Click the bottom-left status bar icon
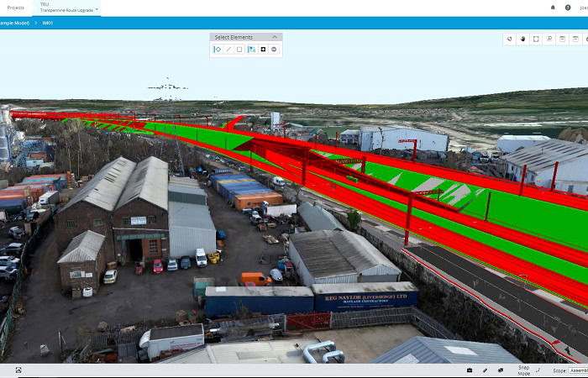Image resolution: width=588 pixels, height=378 pixels. coord(18,370)
